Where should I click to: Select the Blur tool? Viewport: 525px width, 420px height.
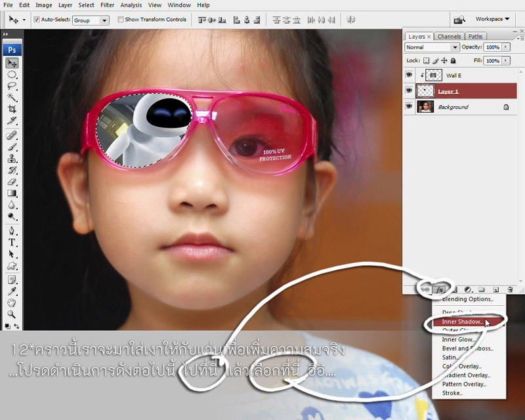click(12, 205)
